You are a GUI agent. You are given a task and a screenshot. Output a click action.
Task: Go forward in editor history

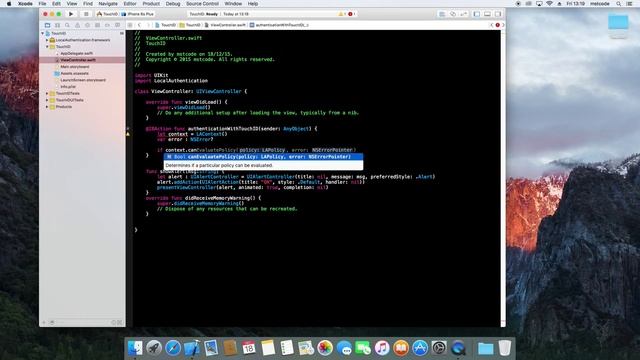click(x=149, y=25)
